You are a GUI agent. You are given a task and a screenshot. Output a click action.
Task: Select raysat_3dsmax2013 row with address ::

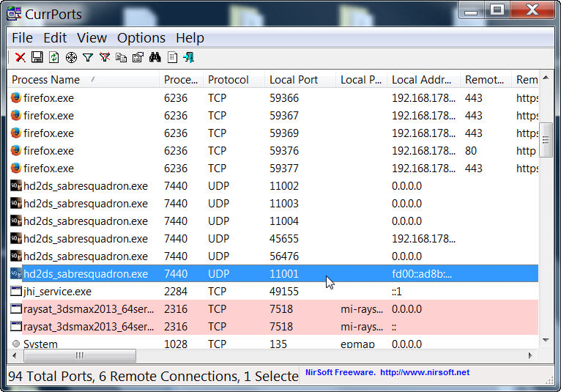(x=273, y=326)
